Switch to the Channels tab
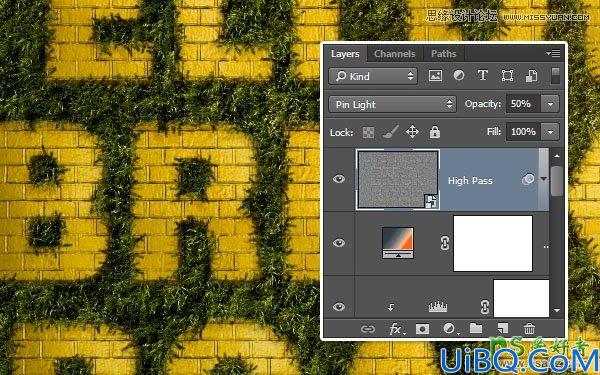 point(395,54)
